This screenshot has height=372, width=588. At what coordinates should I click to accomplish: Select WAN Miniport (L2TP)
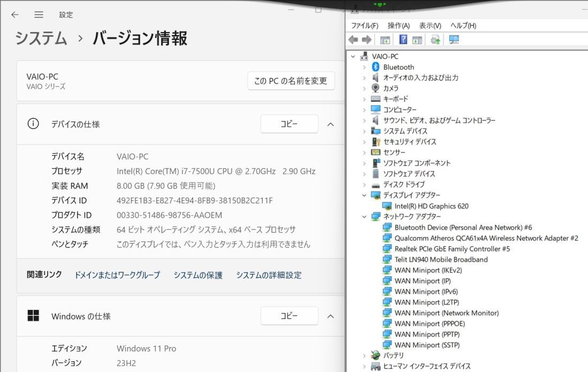(427, 302)
